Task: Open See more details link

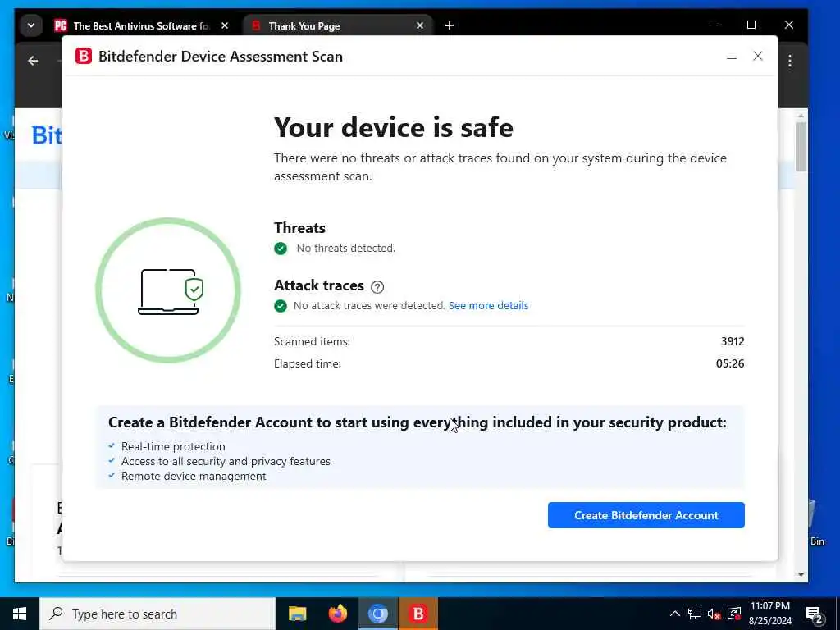Action: tap(489, 305)
